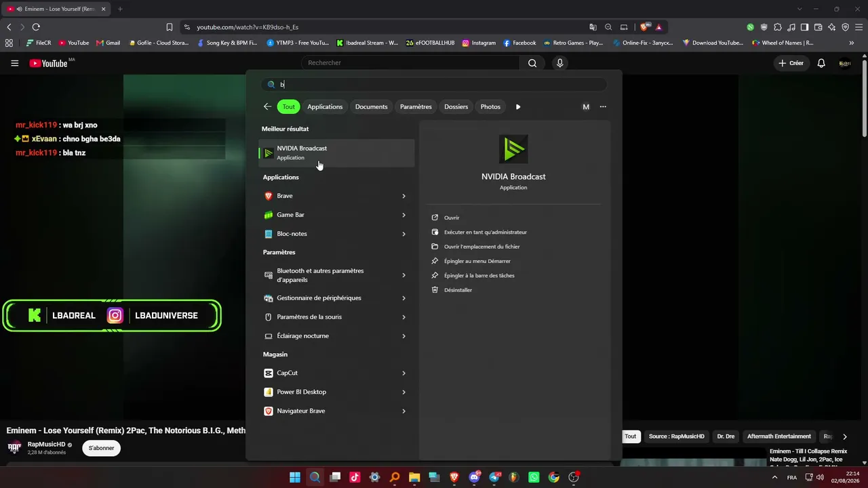Open WhatsApp from the taskbar
Image resolution: width=868 pixels, height=488 pixels.
(x=534, y=477)
